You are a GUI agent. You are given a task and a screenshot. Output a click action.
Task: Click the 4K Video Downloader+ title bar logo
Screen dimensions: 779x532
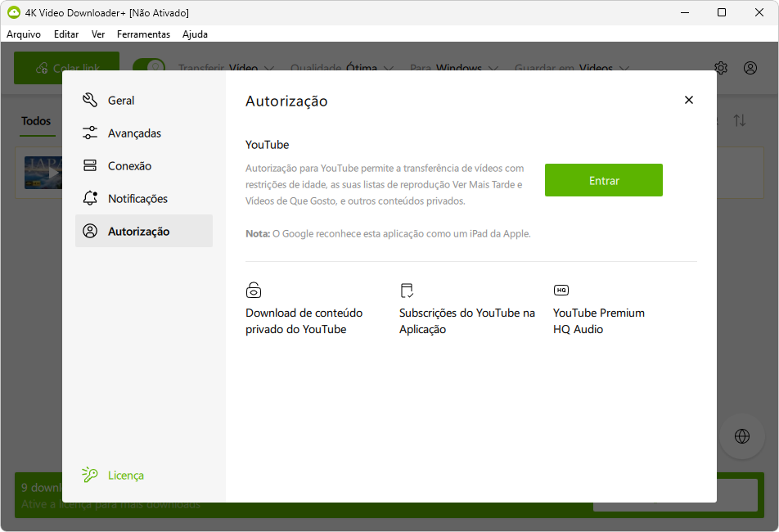(x=14, y=12)
